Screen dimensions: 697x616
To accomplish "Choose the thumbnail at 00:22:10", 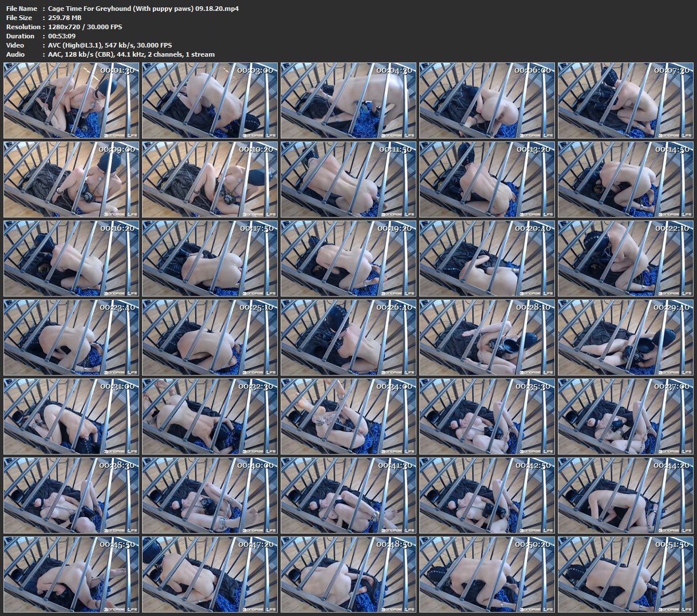I will (625, 258).
